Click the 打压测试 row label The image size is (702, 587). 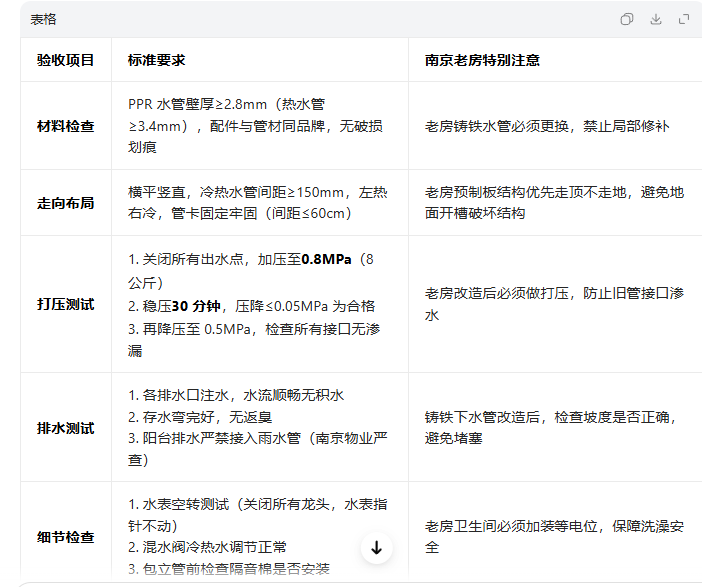tap(65, 304)
